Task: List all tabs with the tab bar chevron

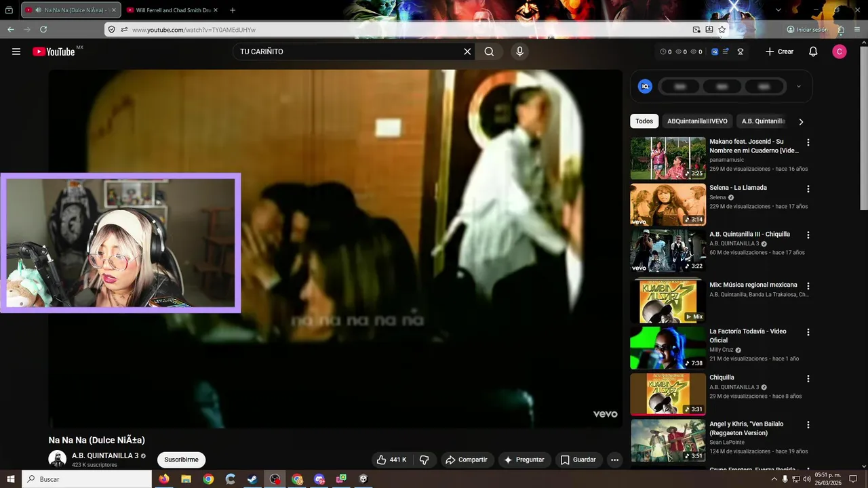Action: [778, 10]
